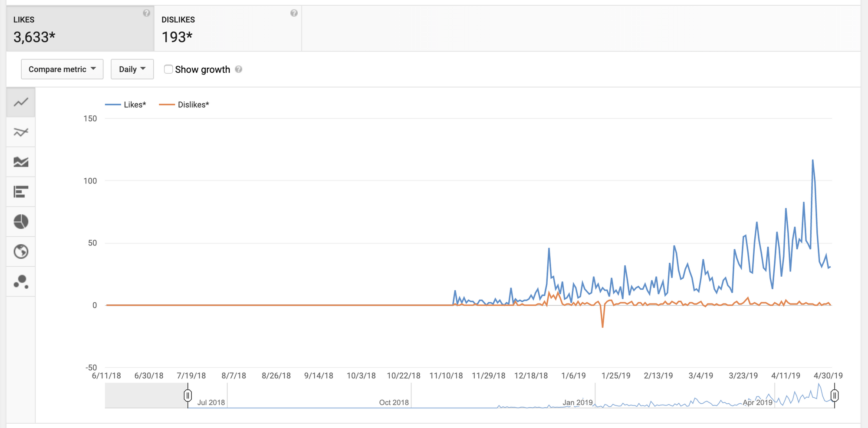Viewport: 868px width, 428px height.
Task: Choose the stacked area chart icon
Action: [x=21, y=162]
